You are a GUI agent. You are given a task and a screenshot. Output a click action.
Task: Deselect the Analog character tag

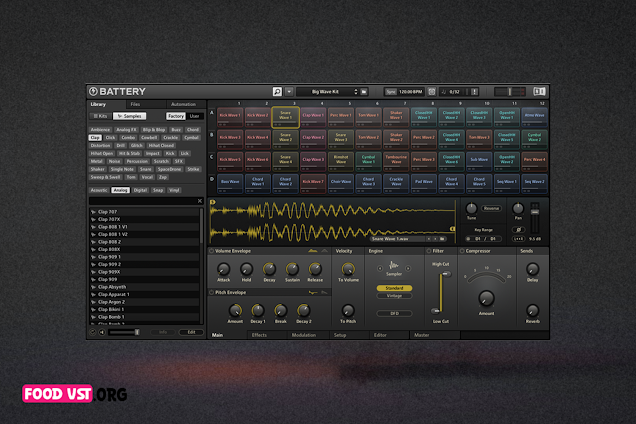tap(120, 190)
